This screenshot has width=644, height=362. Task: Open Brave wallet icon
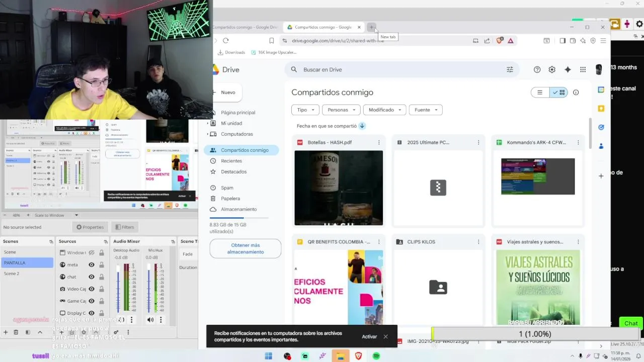[x=573, y=41]
